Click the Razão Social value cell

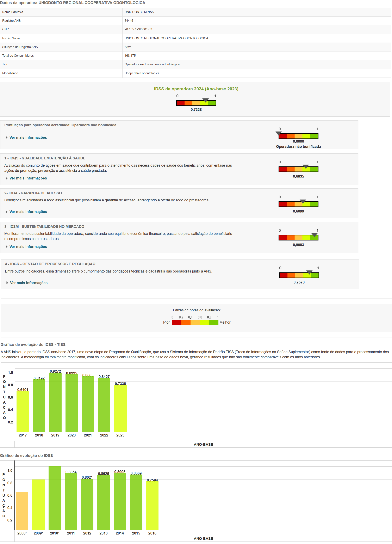[256, 38]
